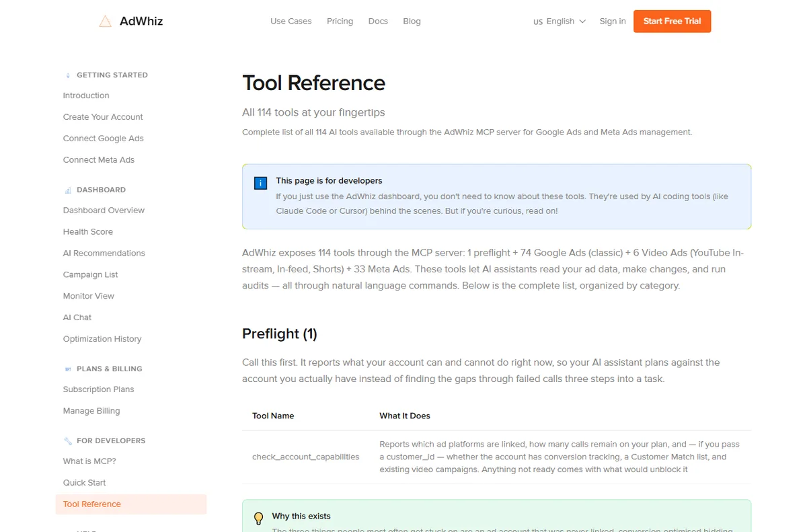The height and width of the screenshot is (532, 807).
Task: Click the PLANS & BILLING section heading
Action: click(x=110, y=369)
